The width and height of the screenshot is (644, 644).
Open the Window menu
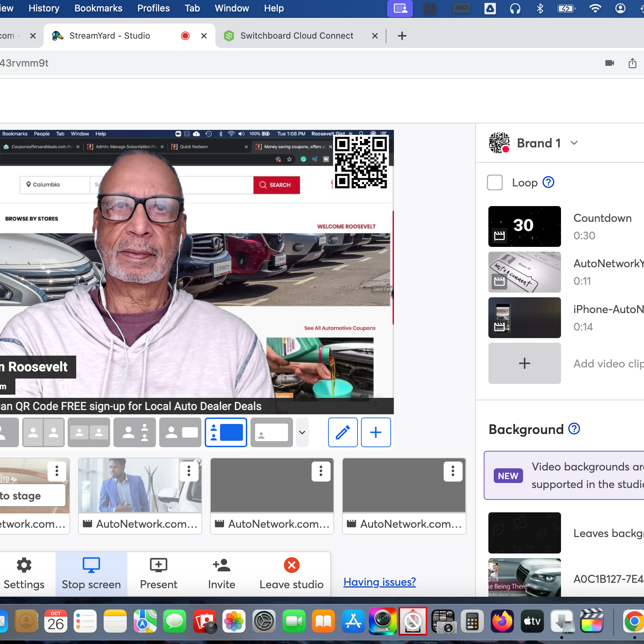click(232, 8)
